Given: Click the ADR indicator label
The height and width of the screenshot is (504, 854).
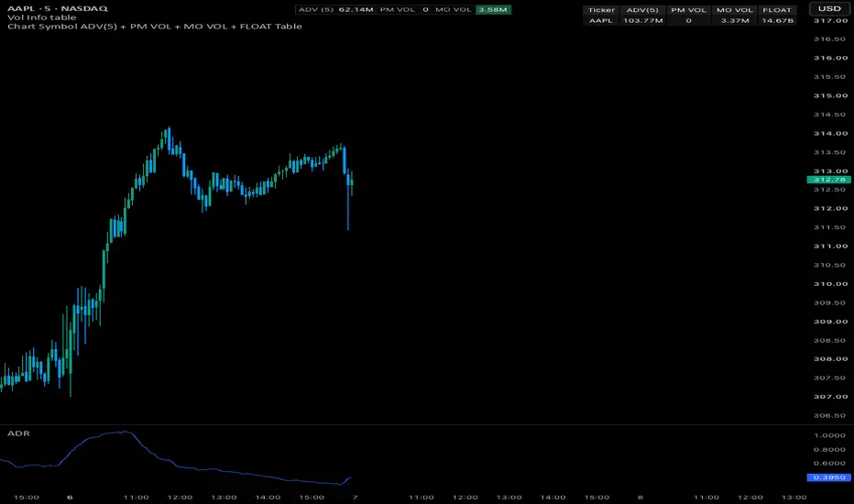Looking at the screenshot, I should click(18, 433).
